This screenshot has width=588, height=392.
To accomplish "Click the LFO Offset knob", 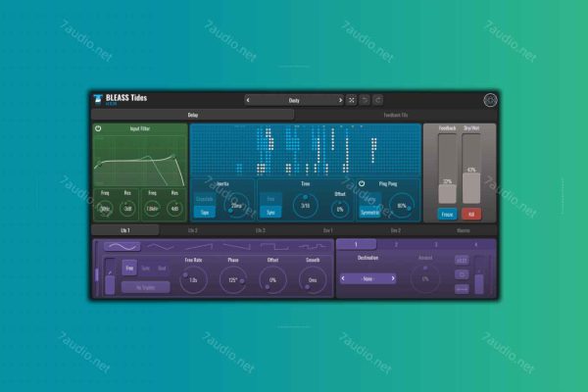I will point(272,280).
